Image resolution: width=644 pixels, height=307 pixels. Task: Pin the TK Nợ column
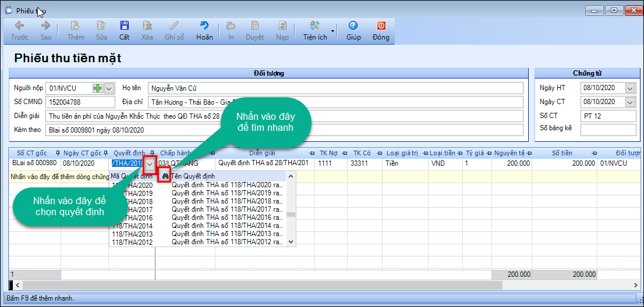(345, 153)
